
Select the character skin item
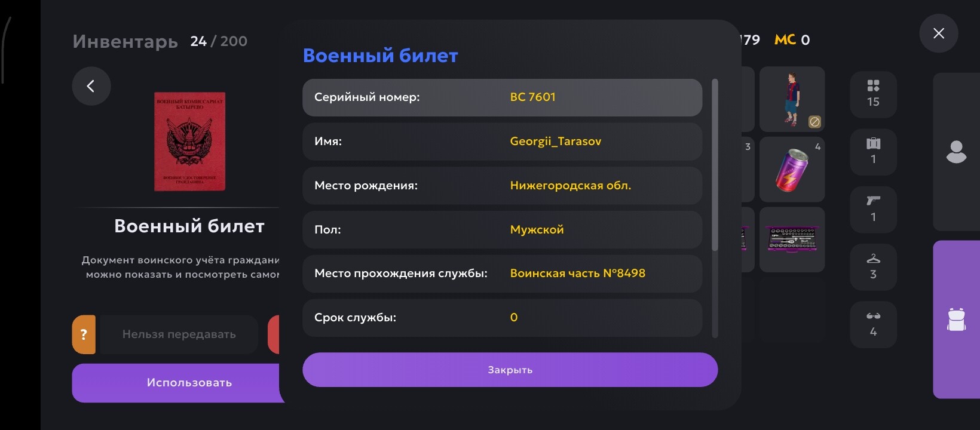point(792,99)
